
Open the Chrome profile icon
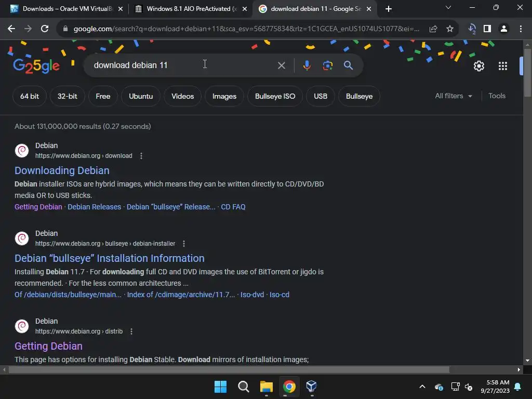coord(504,29)
